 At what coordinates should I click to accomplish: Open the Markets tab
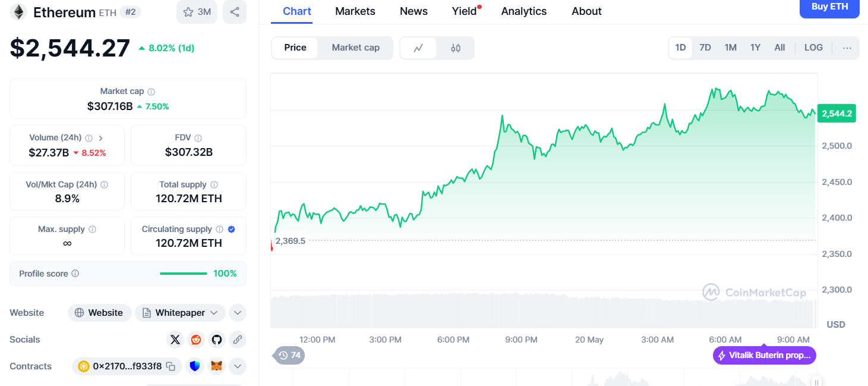point(355,11)
